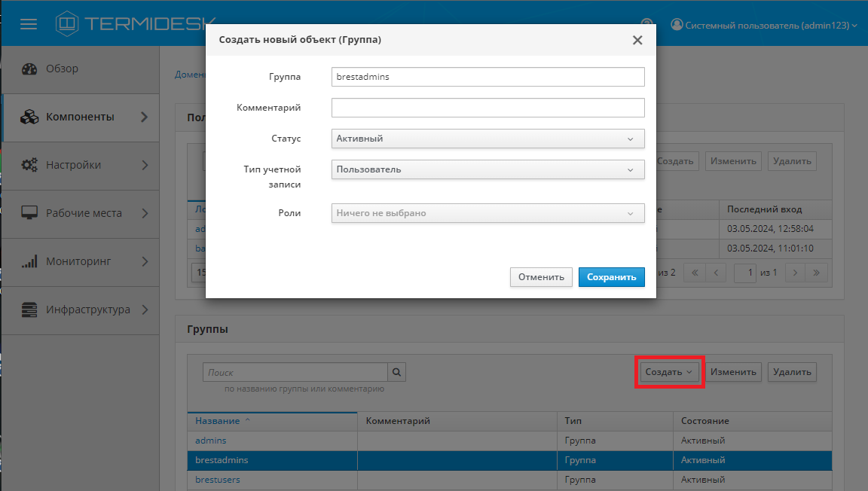
Task: Click the Рабочие места monitor icon
Action: [29, 213]
